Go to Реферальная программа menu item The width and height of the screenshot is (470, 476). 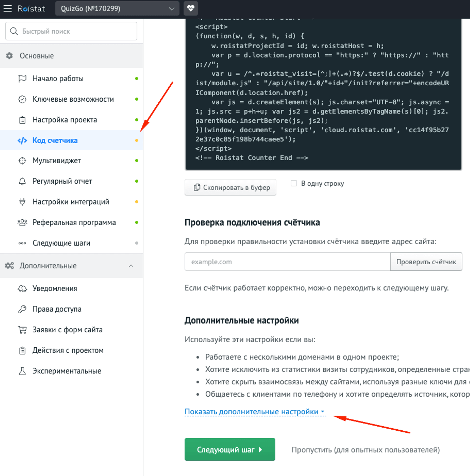(x=74, y=222)
